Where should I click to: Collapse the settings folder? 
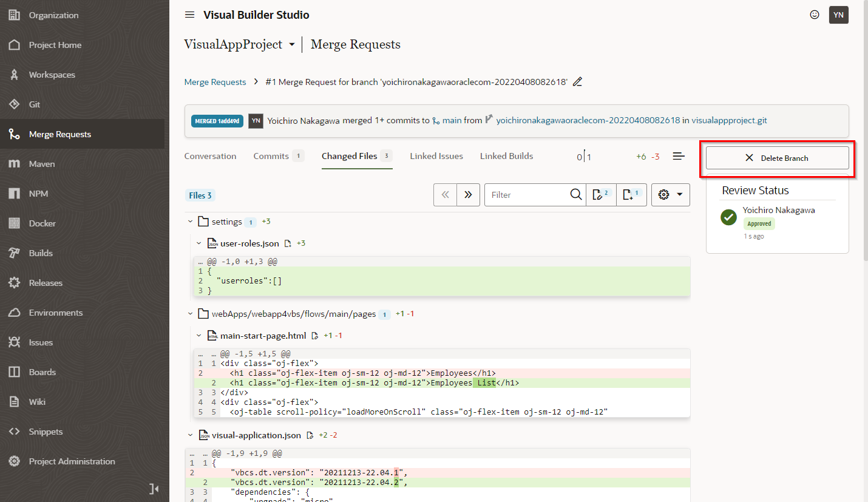[190, 222]
